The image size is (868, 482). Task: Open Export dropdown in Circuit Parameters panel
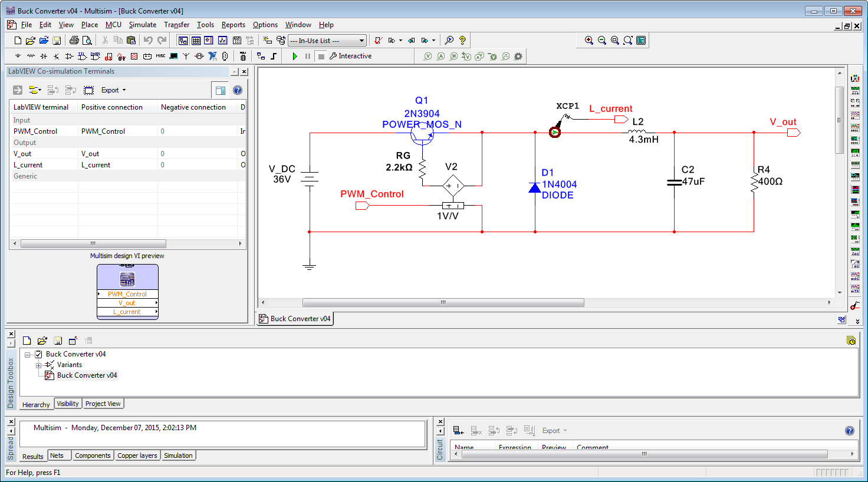554,431
